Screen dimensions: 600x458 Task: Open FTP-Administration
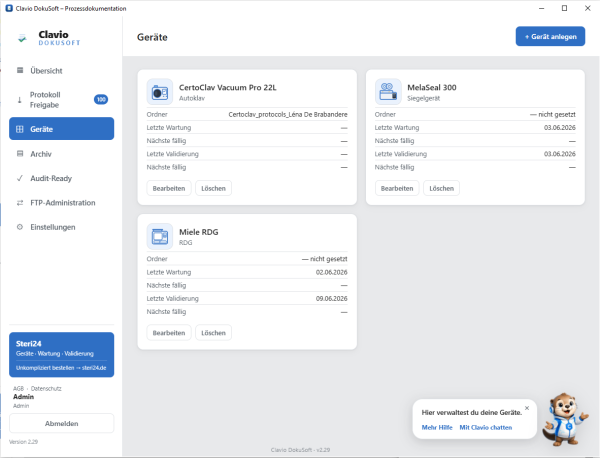tap(61, 203)
